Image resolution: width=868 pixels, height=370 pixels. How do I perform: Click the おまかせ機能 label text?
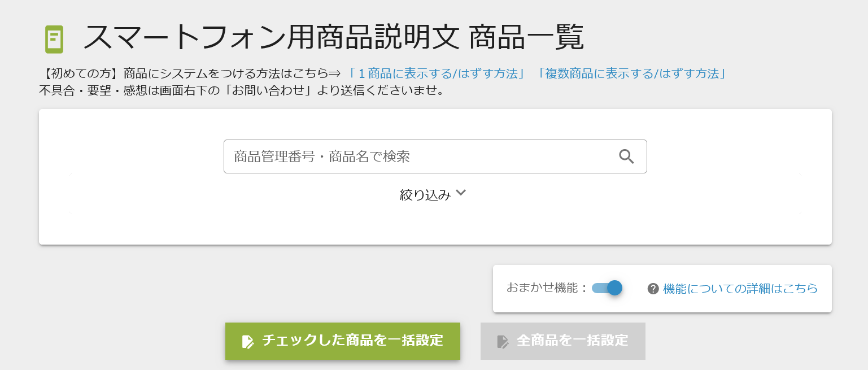(x=547, y=288)
